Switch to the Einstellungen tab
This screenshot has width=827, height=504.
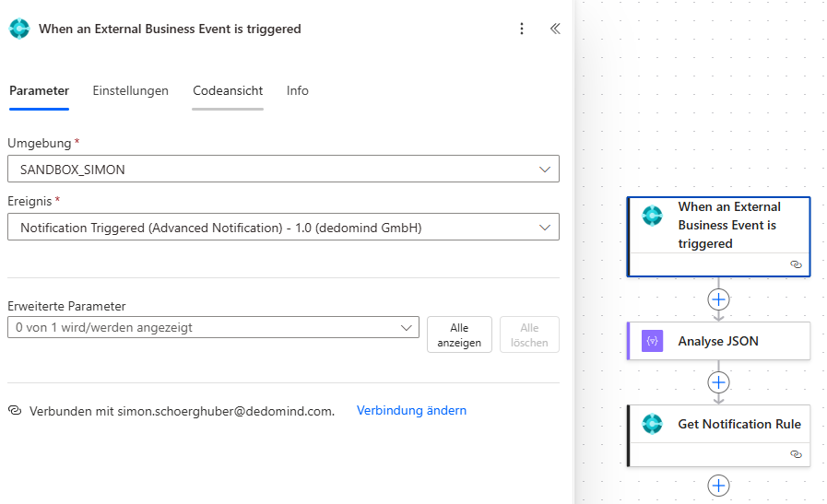(x=130, y=90)
